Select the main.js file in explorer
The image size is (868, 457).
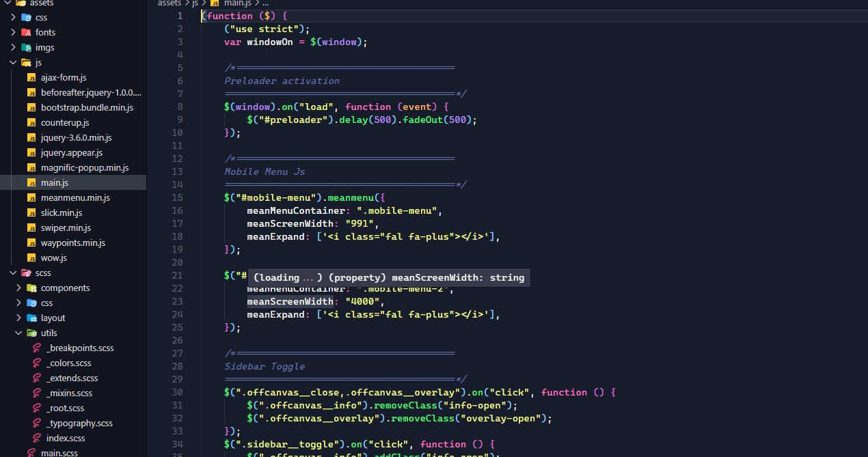click(x=55, y=182)
